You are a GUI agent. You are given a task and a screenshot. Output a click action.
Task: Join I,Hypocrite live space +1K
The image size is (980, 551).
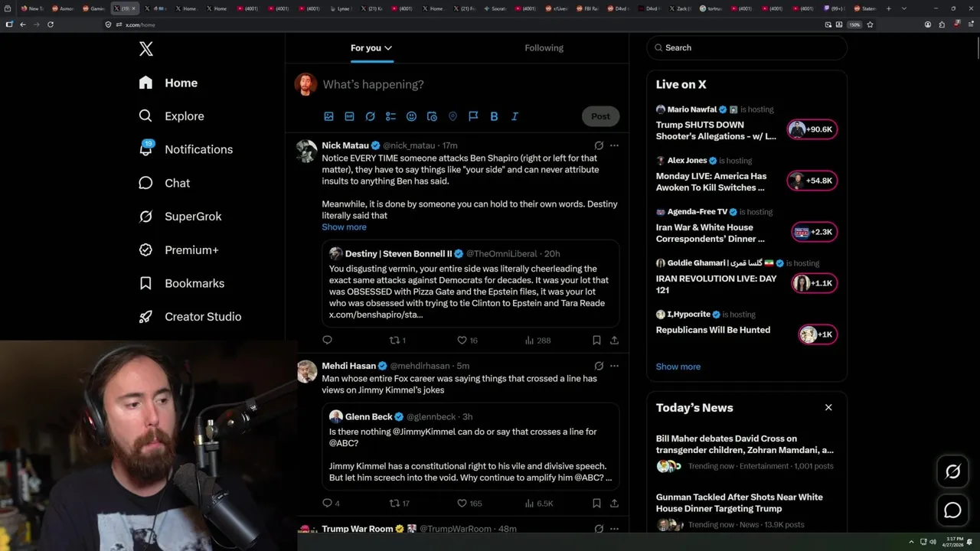[818, 334]
